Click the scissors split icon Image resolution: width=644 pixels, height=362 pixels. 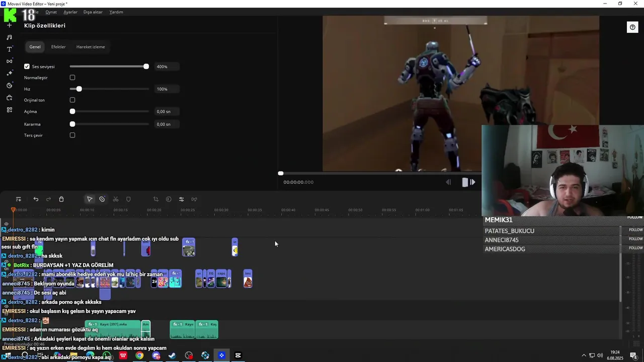[116, 199]
